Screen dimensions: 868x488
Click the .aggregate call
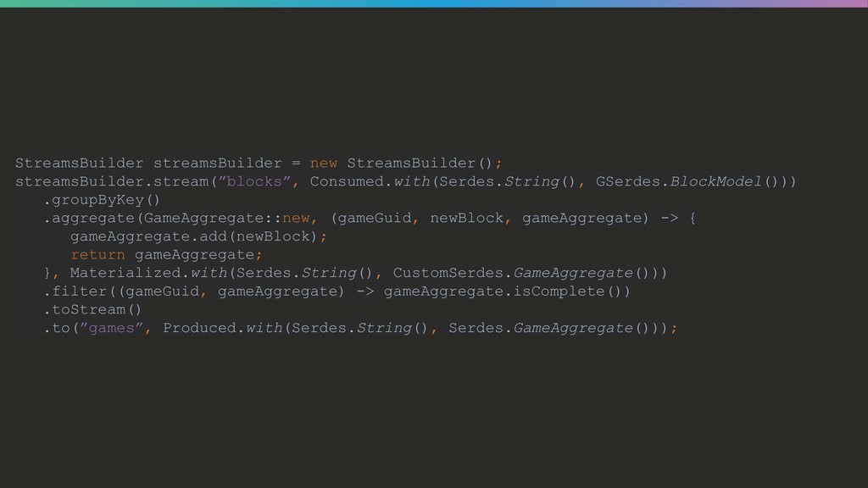click(x=88, y=219)
